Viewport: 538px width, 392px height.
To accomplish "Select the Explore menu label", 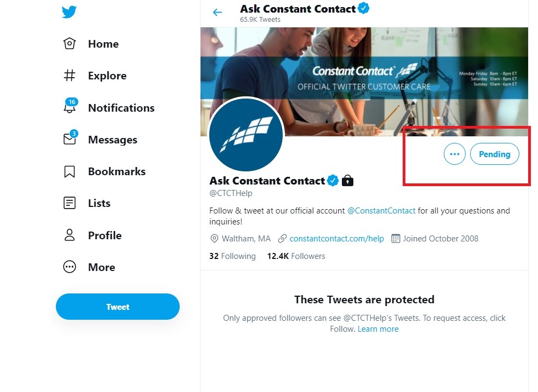I will pos(107,76).
